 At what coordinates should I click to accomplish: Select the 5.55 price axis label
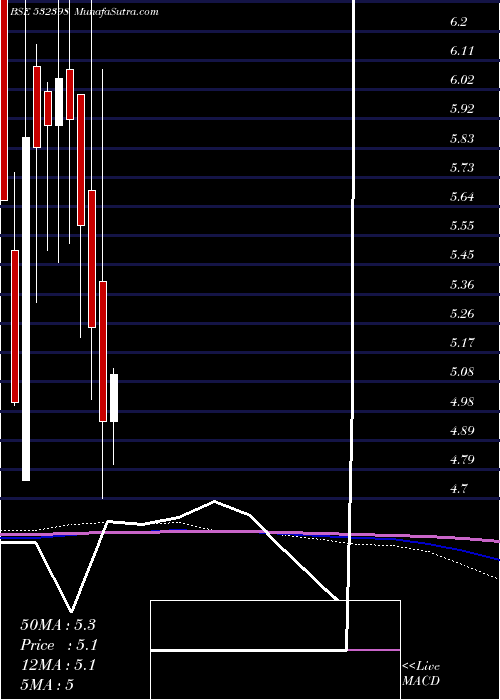coord(462,225)
